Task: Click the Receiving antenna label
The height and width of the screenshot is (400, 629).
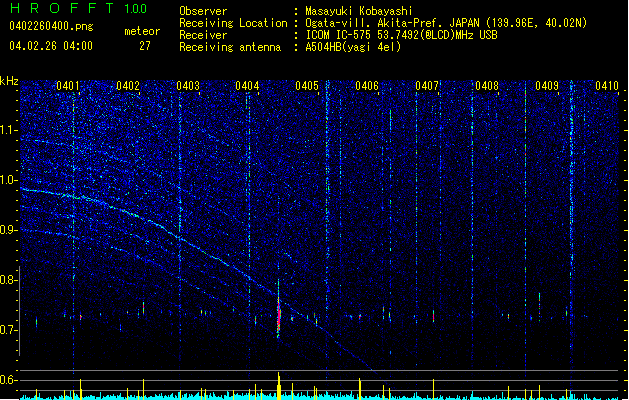Action: tap(230, 47)
